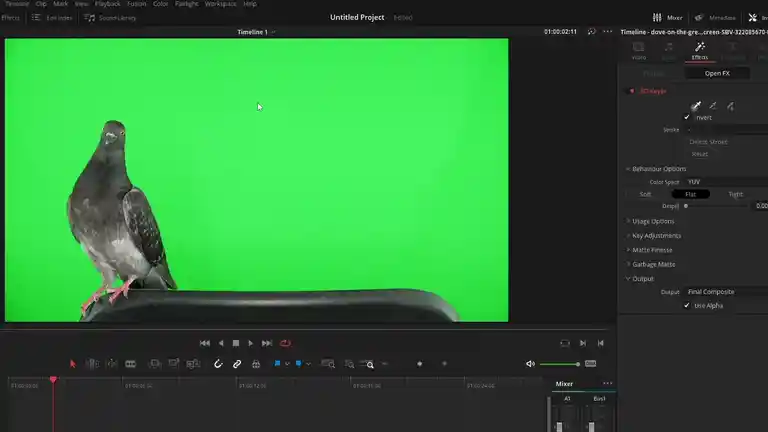Select the Flat behaviour option

tap(691, 194)
